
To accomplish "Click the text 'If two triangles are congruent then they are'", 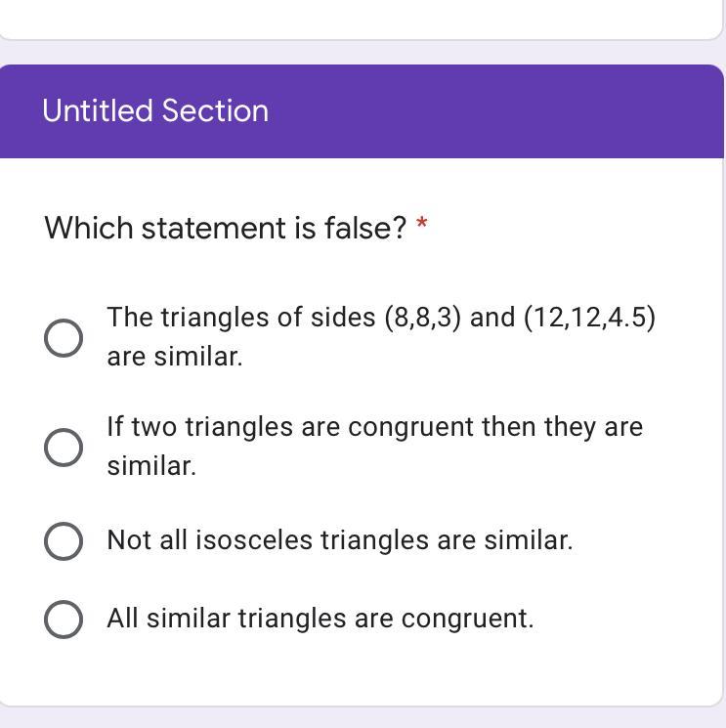I will [x=374, y=427].
